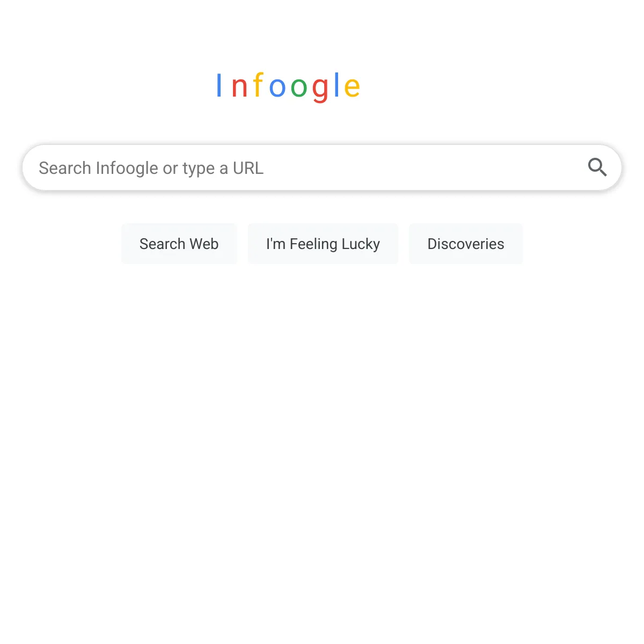644x644 pixels.
Task: Click the blue capital I in logo
Action: click(219, 86)
